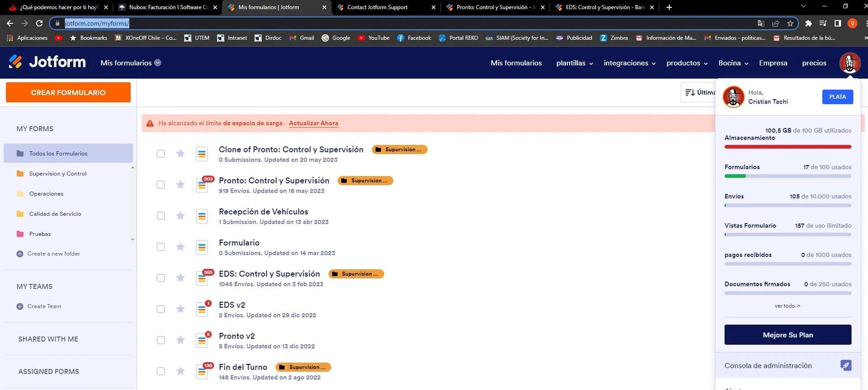
Task: Expand the plantillas dropdown menu
Action: pyautogui.click(x=575, y=63)
